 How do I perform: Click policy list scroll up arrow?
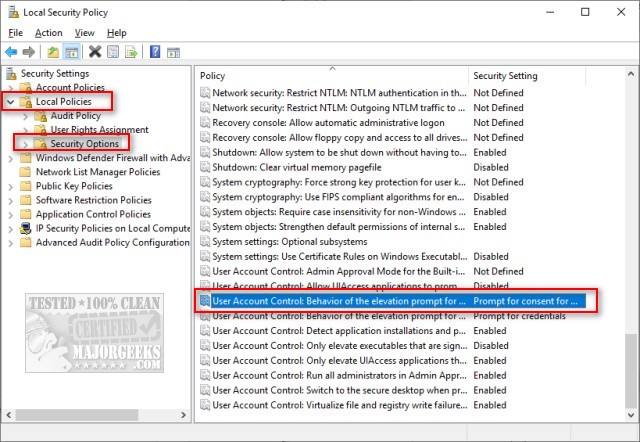coord(631,74)
